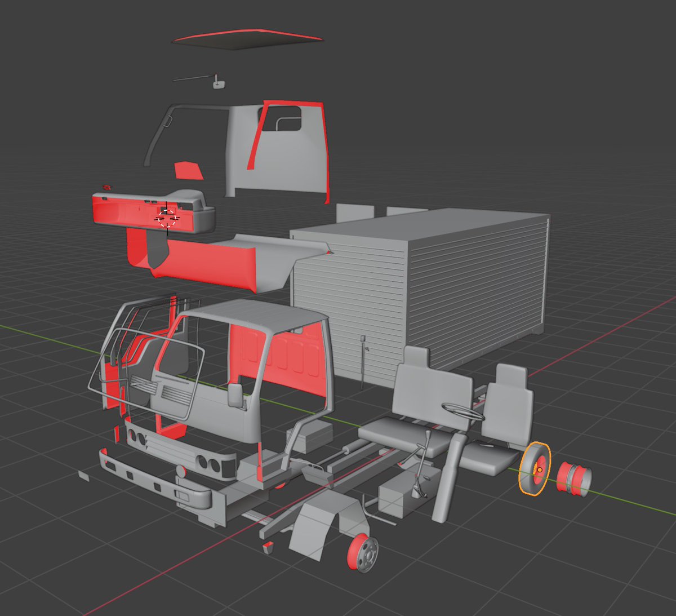Select the front wheel with red tire
Image resolution: width=676 pixels, height=616 pixels.
(x=362, y=553)
